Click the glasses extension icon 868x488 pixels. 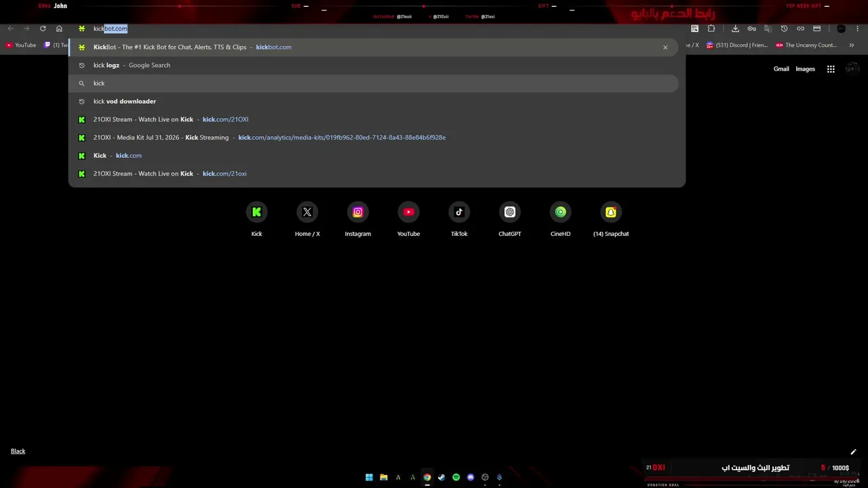click(x=751, y=28)
